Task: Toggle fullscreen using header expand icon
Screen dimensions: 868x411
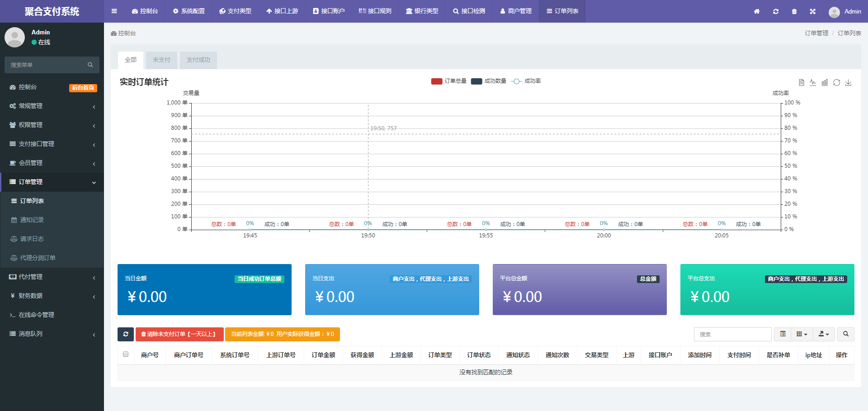Action: click(813, 11)
